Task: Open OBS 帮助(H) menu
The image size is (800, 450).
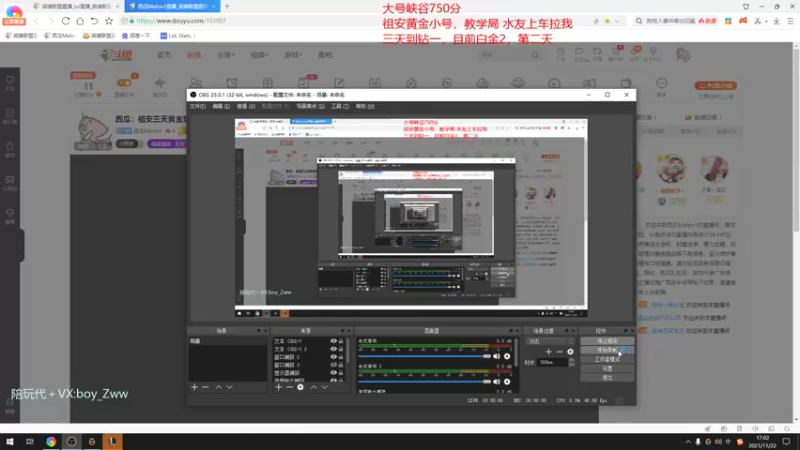Action: click(365, 106)
